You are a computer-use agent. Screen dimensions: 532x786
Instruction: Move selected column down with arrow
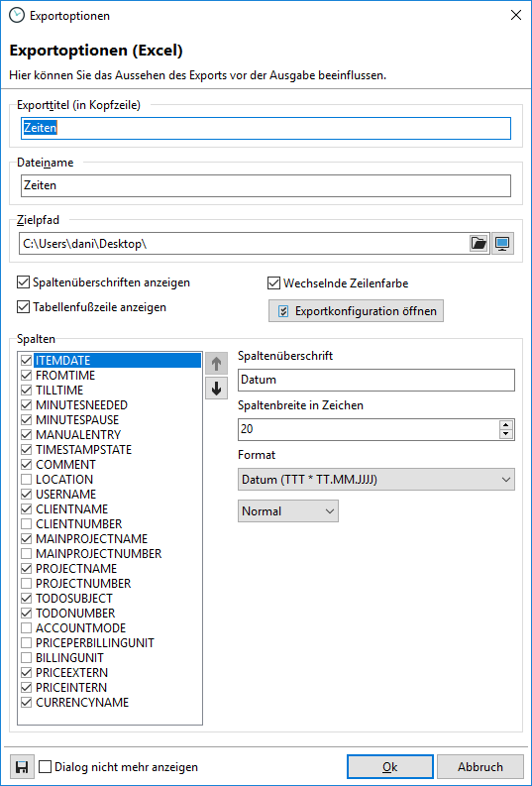click(x=216, y=388)
